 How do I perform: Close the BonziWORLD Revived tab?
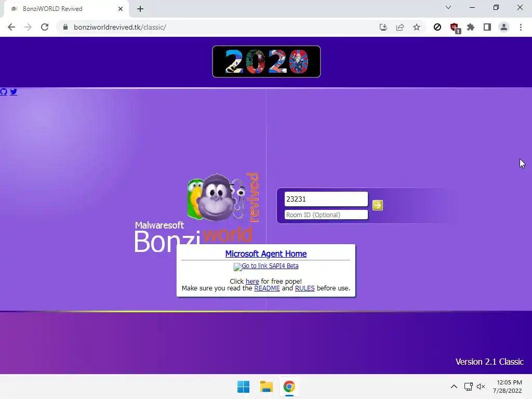coord(121,9)
